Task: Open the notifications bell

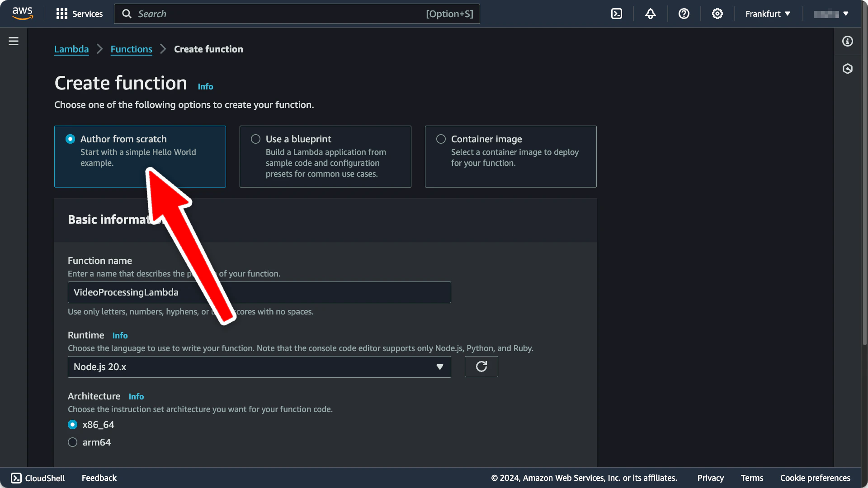Action: tap(650, 14)
